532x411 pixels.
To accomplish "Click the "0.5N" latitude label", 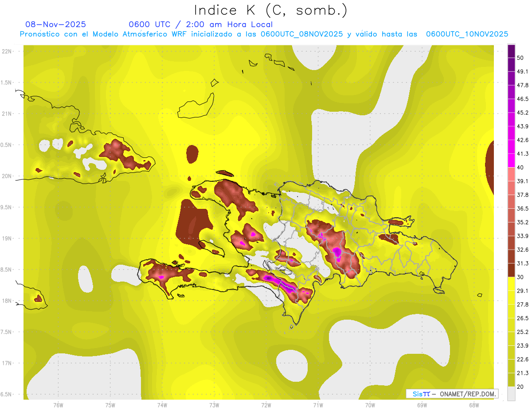I will [x=7, y=145].
